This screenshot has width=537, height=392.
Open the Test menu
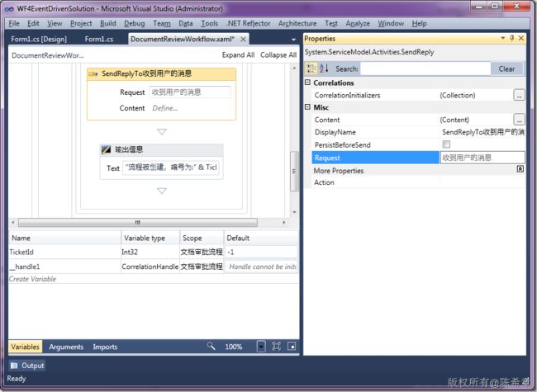coord(331,23)
